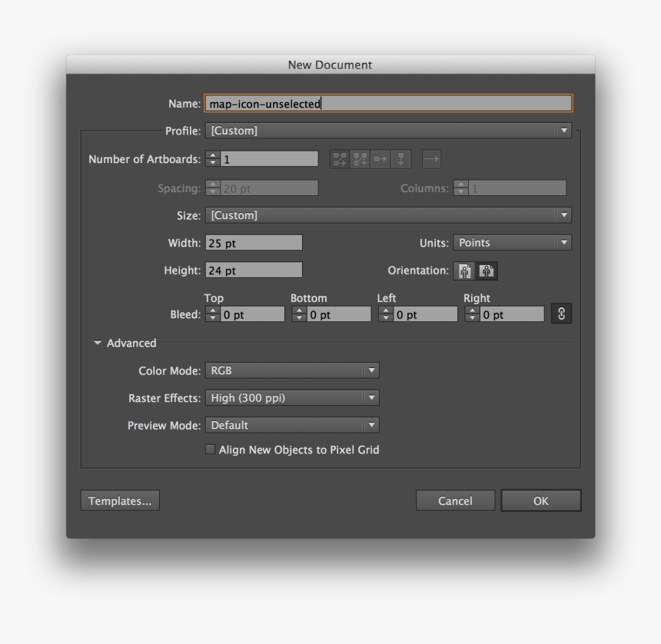Toggle the bleed link chain icon
This screenshot has height=644, width=661.
coord(561,314)
